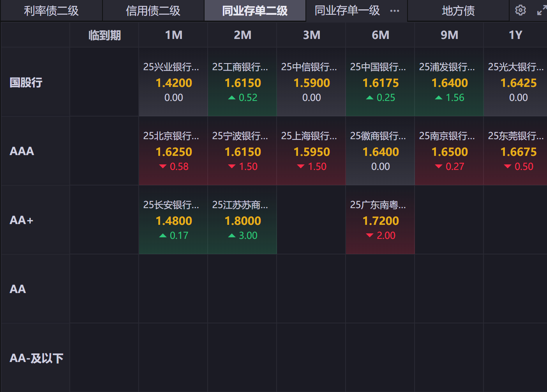This screenshot has width=547, height=392.
Task: Open the settings gear icon
Action: (x=521, y=11)
